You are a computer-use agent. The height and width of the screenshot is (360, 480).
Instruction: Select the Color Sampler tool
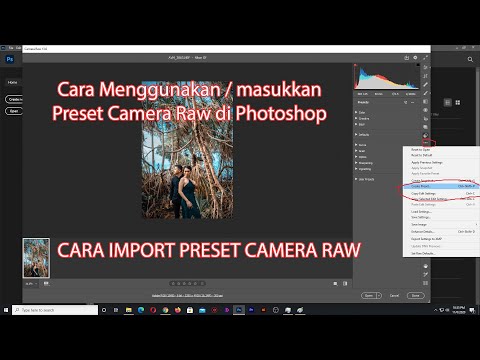tap(426, 274)
